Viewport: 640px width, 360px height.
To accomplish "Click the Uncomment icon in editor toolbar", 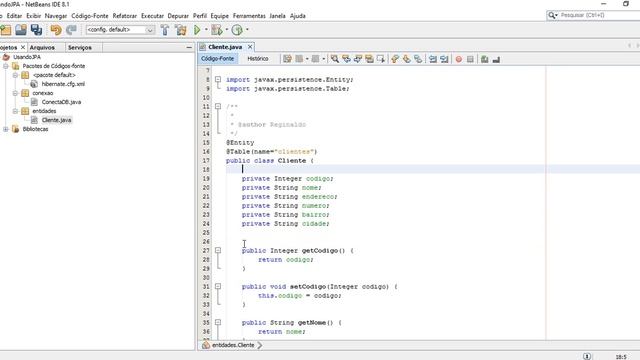I will 496,59.
